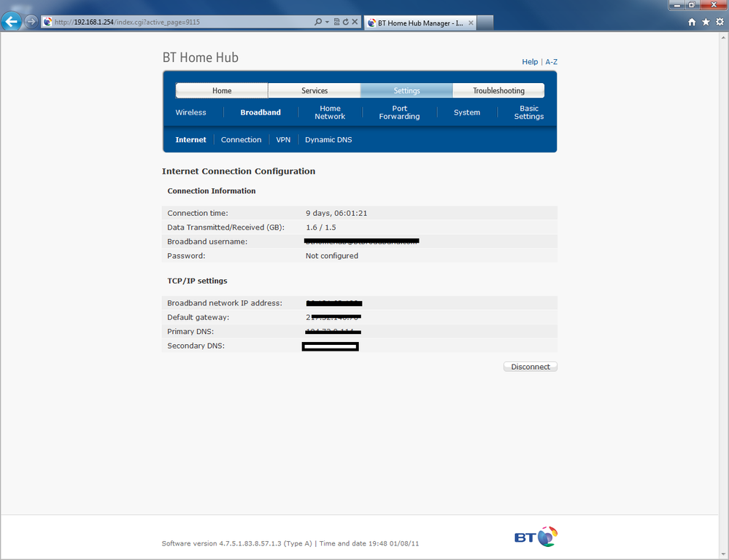Open favorites star icon
The width and height of the screenshot is (729, 560).
pos(705,22)
